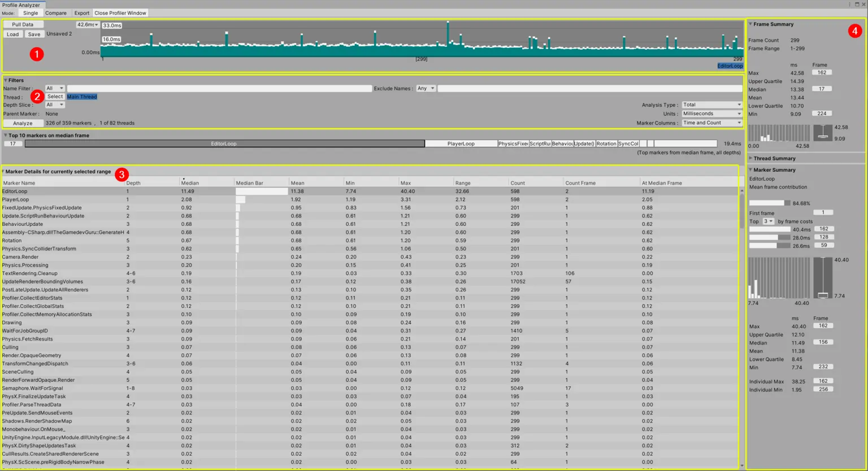Select the Profile Analyzer tab
Screen dimensions: 868x471
[x=23, y=5]
